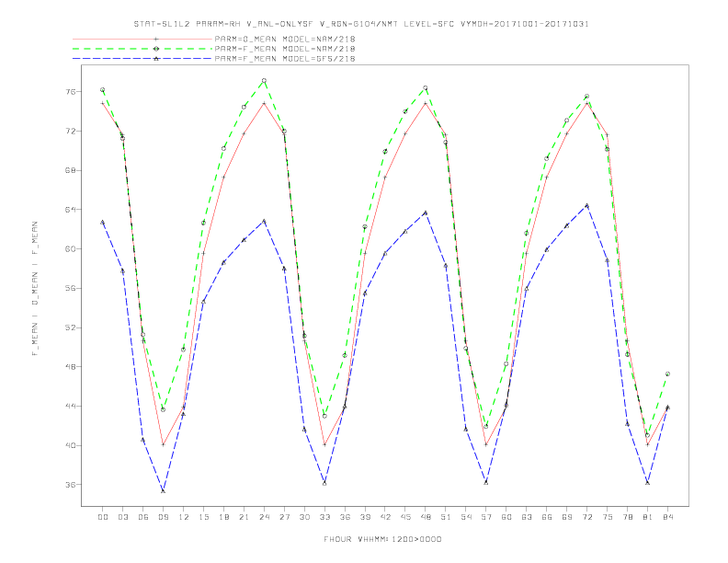Click x-axis tick label 33
This screenshot has height=563, width=728.
coord(324,517)
